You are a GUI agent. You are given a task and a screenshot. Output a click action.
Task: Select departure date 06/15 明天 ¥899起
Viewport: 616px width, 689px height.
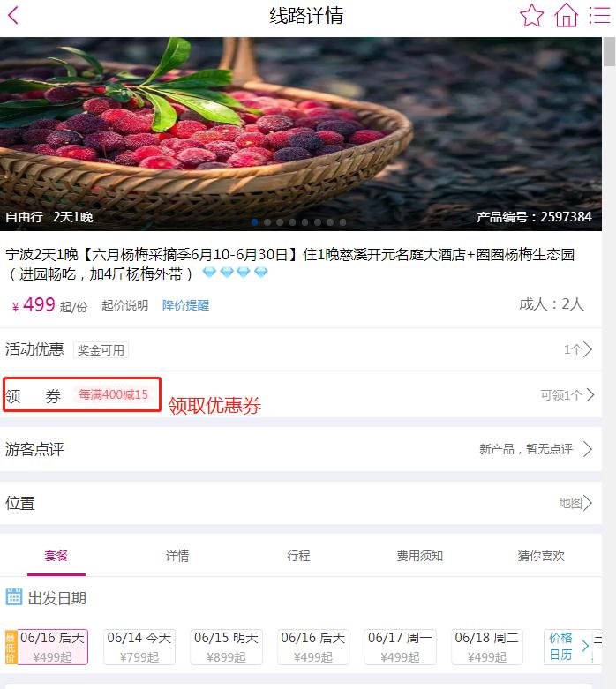226,647
